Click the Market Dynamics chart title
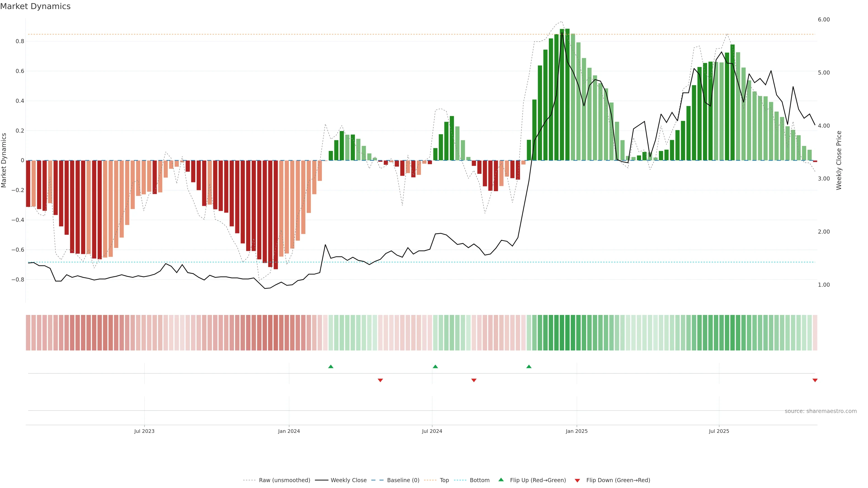The height and width of the screenshot is (488, 868). [35, 6]
